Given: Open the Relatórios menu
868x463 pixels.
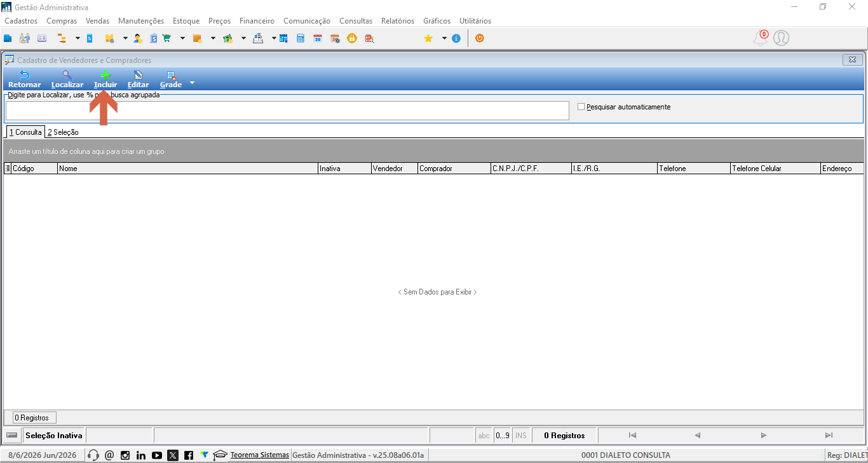Looking at the screenshot, I should pyautogui.click(x=398, y=21).
